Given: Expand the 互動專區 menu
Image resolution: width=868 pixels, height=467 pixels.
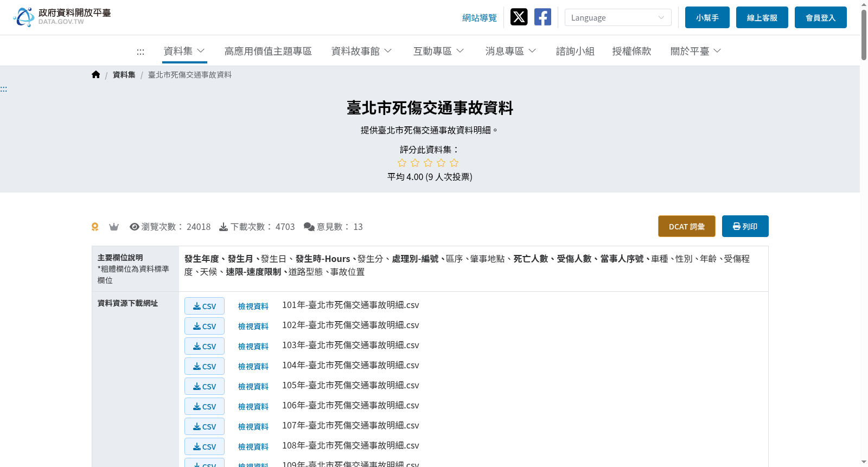Looking at the screenshot, I should click(x=439, y=51).
